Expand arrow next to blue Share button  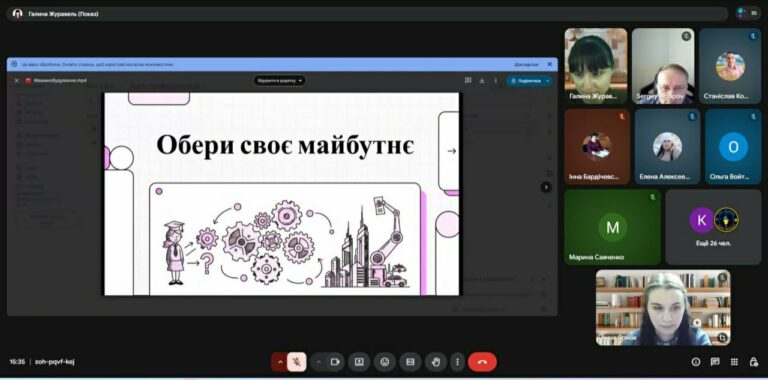click(x=548, y=80)
